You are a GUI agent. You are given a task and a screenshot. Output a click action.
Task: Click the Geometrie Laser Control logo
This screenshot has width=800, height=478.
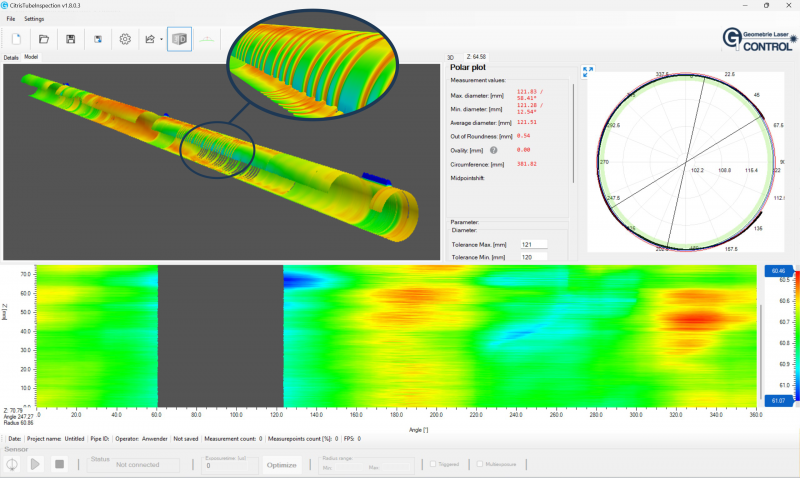pos(759,39)
